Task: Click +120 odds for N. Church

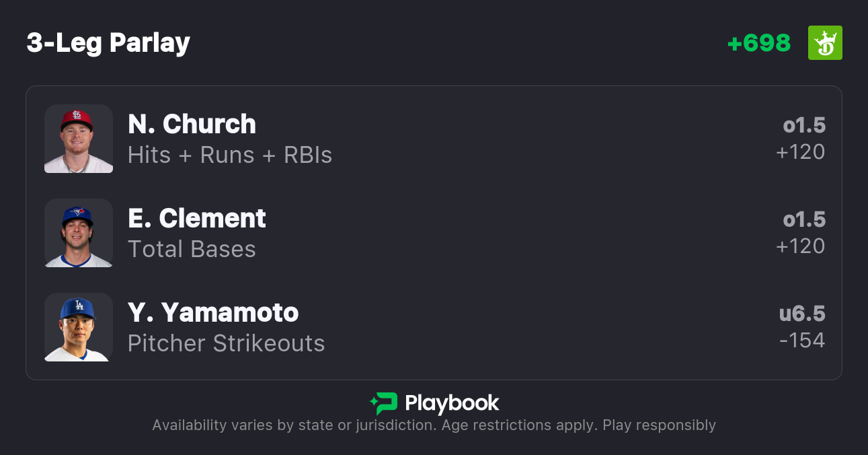Action: click(x=800, y=152)
